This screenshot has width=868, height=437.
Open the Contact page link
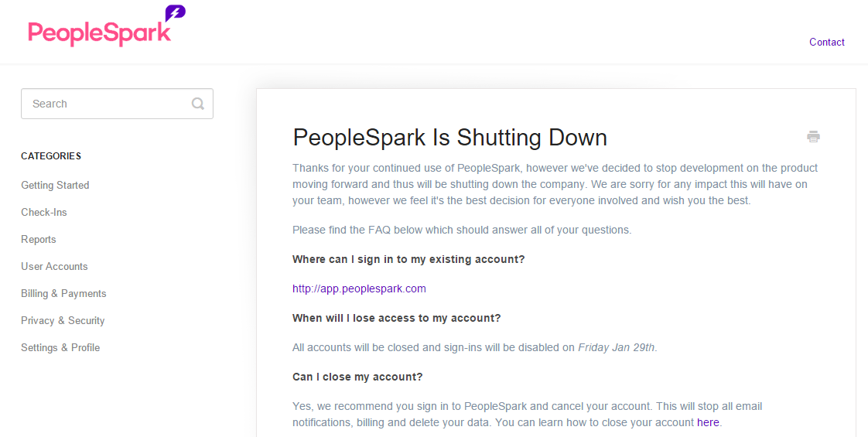pos(826,42)
